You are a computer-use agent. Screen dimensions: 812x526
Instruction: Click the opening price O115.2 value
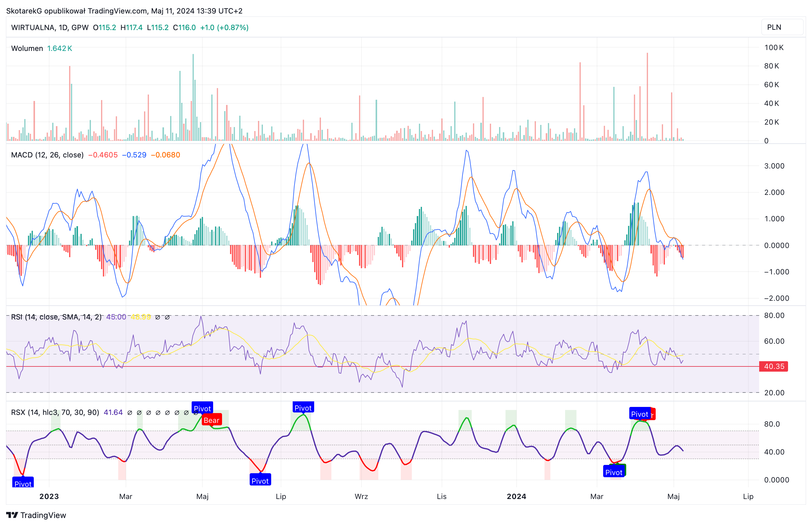[x=104, y=28]
